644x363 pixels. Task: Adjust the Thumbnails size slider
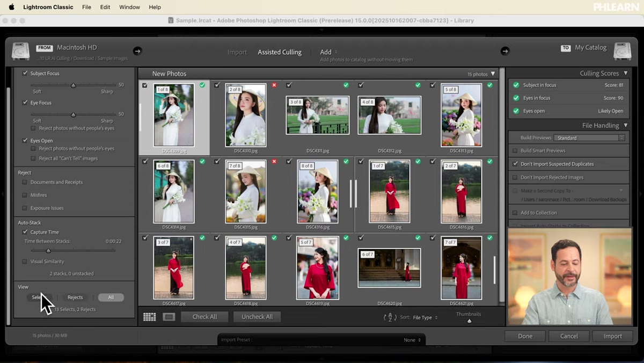(x=469, y=321)
